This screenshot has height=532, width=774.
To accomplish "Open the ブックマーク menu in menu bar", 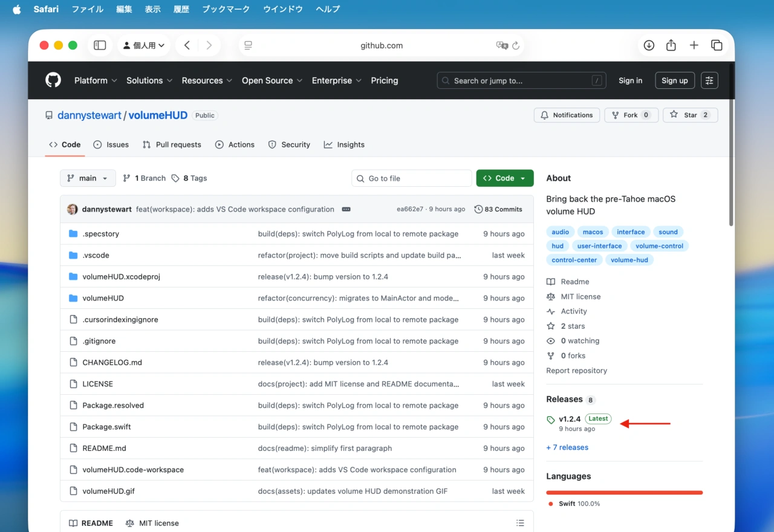I will coord(226,9).
